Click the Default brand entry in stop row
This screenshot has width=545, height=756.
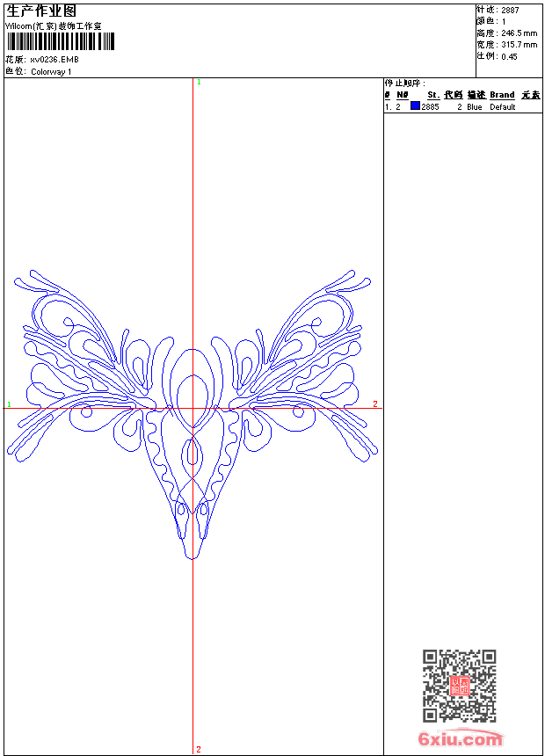coord(503,107)
